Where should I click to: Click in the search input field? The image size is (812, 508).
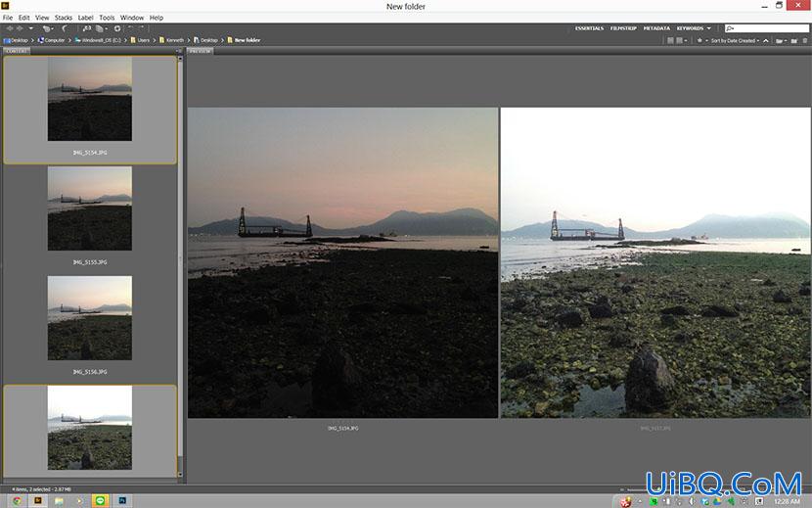click(767, 28)
